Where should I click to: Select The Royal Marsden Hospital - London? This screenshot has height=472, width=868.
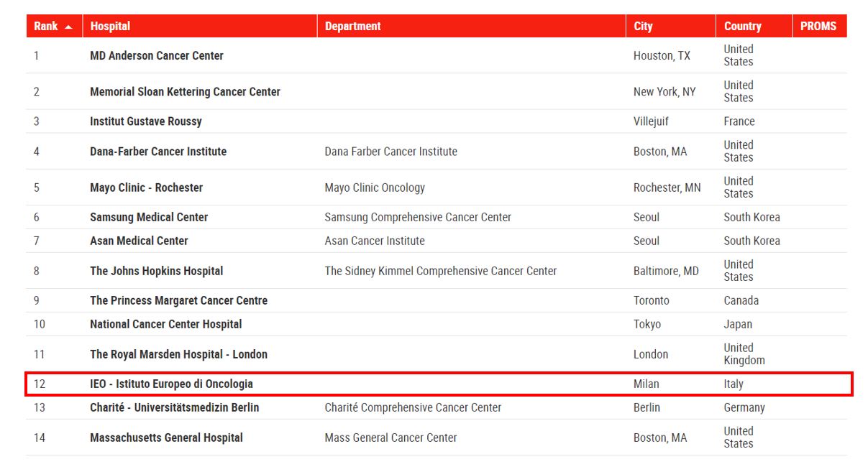point(178,354)
